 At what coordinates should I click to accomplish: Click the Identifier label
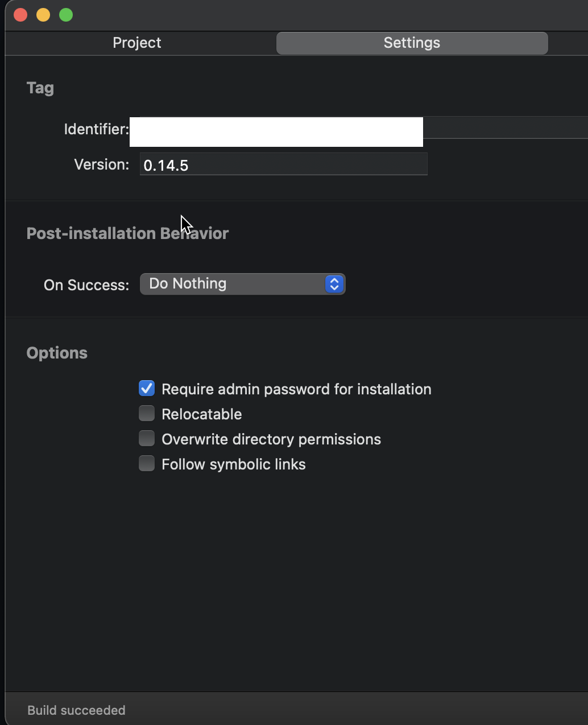(96, 129)
